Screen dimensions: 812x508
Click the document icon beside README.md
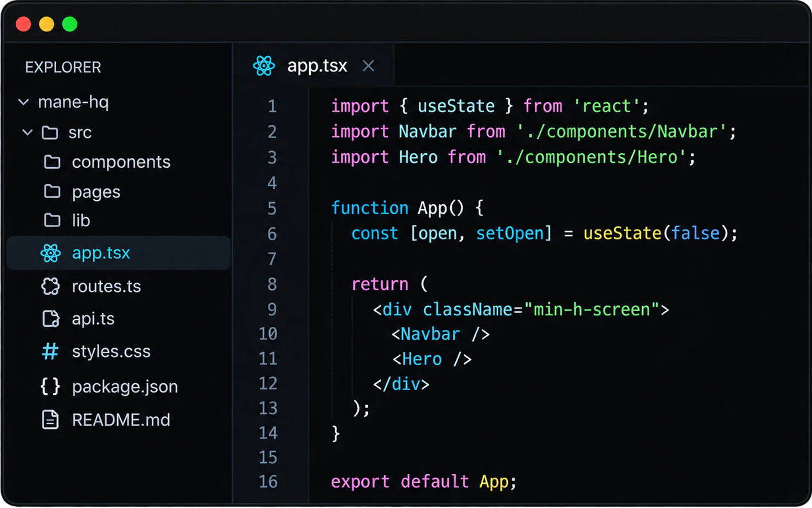[50, 419]
